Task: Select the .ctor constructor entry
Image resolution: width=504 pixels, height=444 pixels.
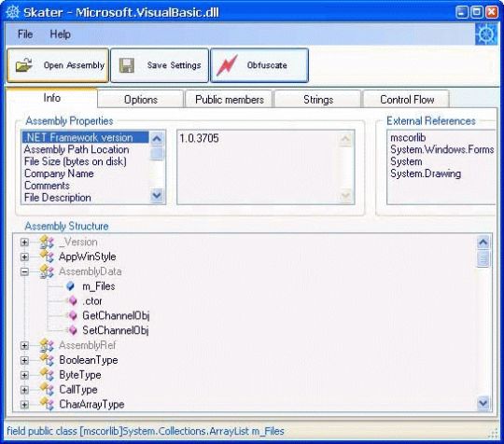Action: click(92, 300)
